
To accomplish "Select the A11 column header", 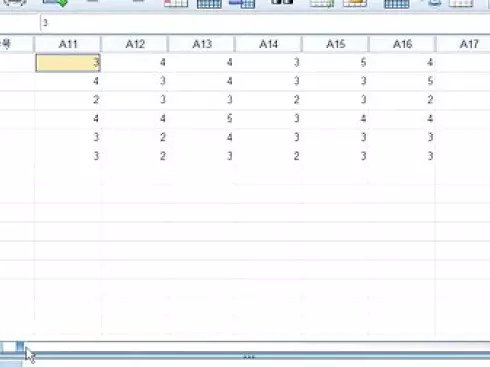I will pos(68,44).
